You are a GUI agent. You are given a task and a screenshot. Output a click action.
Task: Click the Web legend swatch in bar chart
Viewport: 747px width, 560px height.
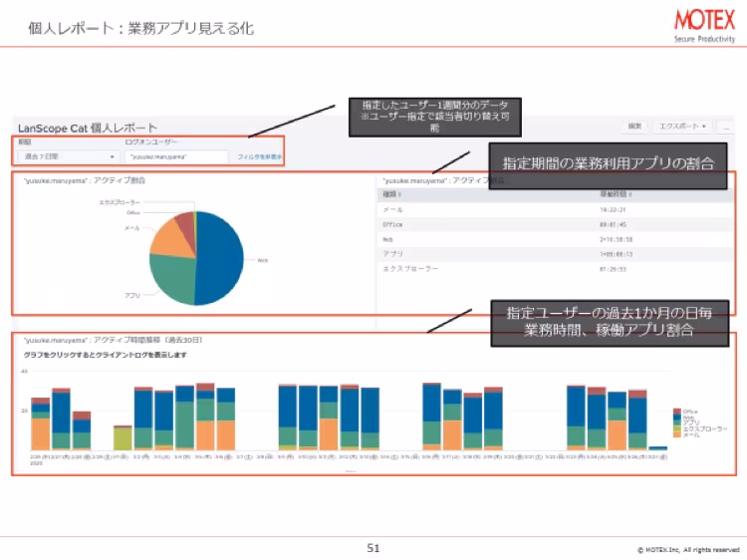point(676,418)
